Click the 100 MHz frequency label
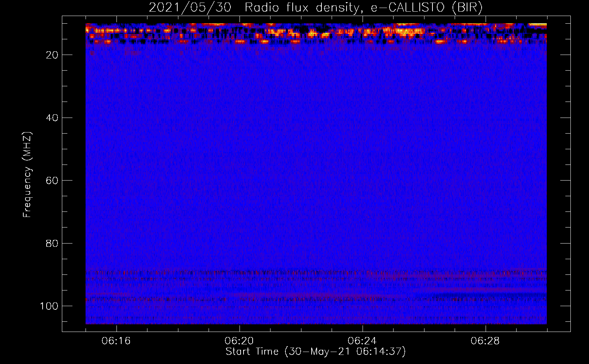Screen dimensions: 589x364 click(x=50, y=306)
